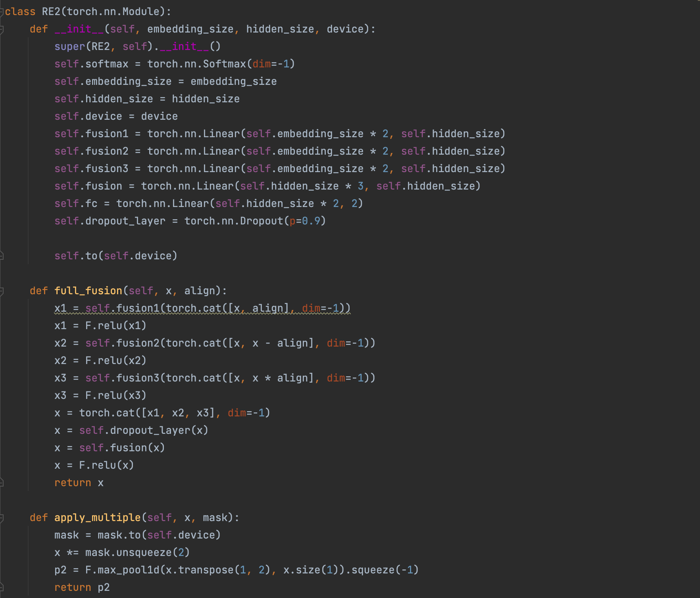Click 'self.hidden_size = hidden_size' line
700x598 pixels.
coord(147,99)
